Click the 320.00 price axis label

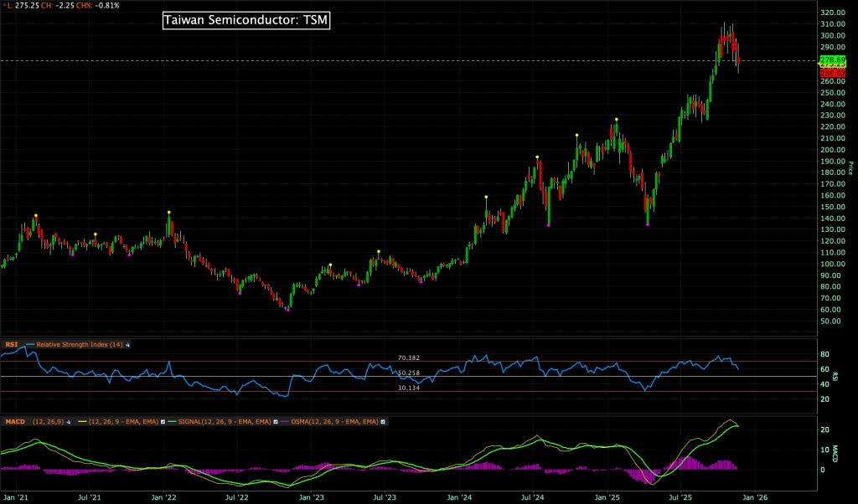pyautogui.click(x=832, y=13)
